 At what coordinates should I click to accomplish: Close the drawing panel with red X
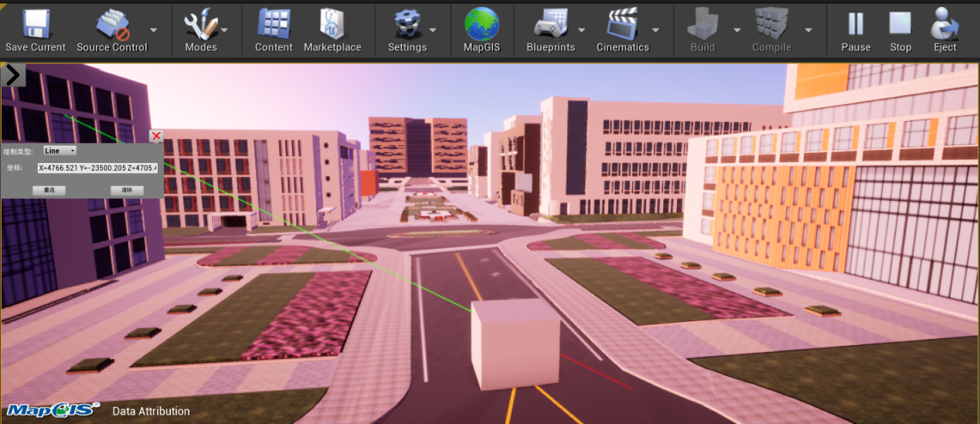[x=156, y=136]
